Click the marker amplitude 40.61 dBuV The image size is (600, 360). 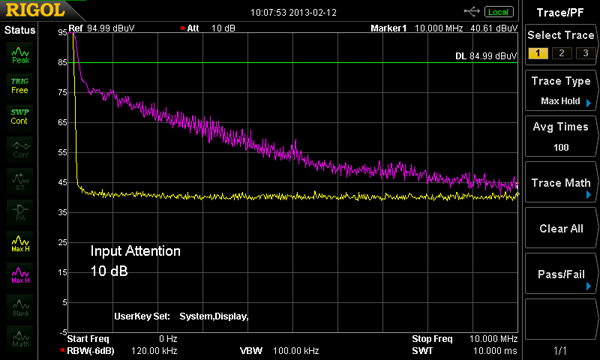tap(494, 28)
